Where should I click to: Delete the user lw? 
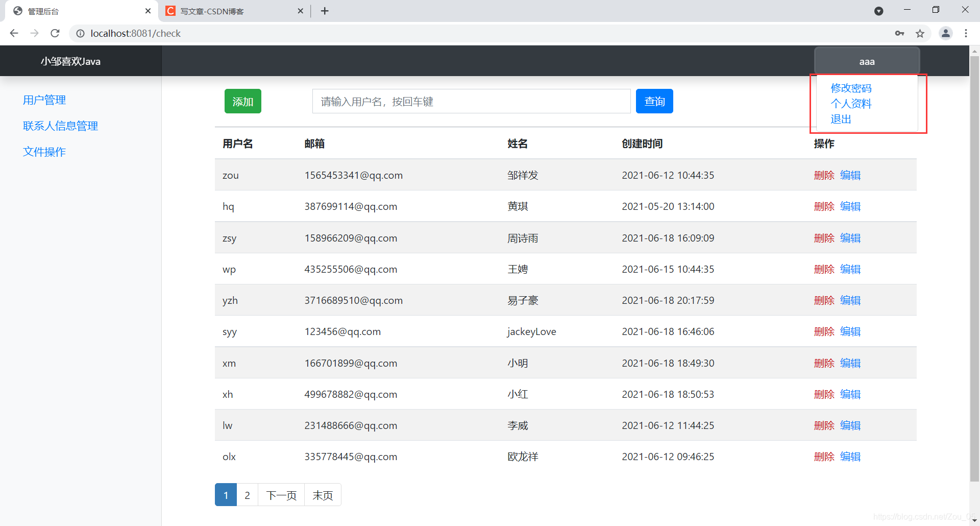824,425
